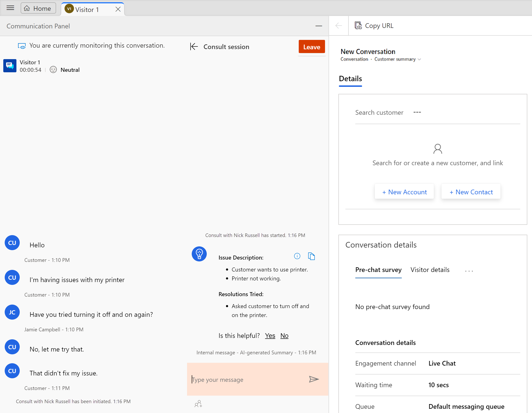Screen dimensions: 532x413
Task: Click the three-dot menu in Conversation details
Action: click(x=469, y=270)
